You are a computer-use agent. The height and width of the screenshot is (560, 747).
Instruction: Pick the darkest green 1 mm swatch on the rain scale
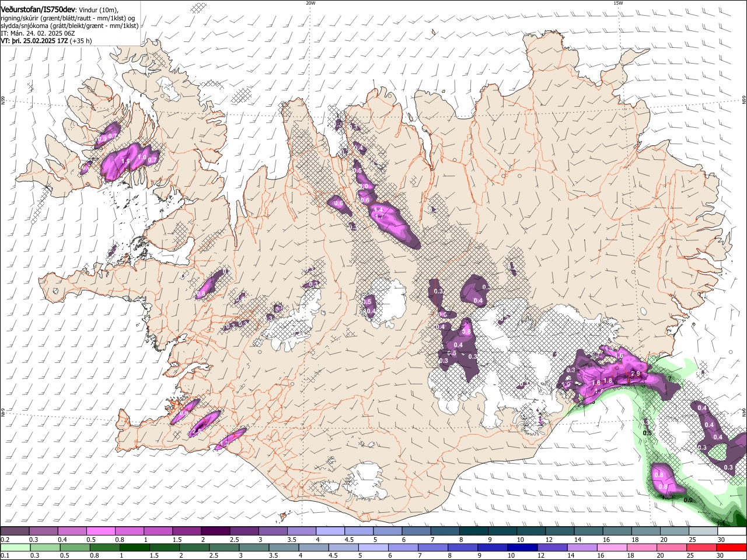coord(134,548)
